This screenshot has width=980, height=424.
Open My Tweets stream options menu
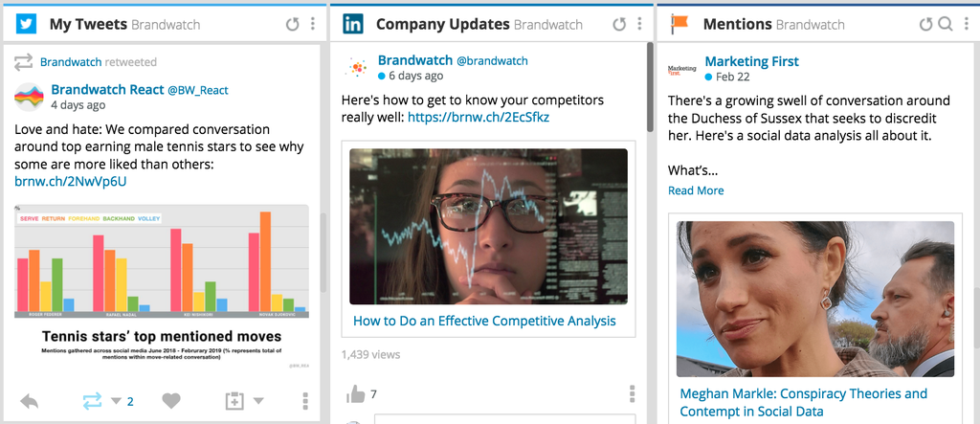312,24
